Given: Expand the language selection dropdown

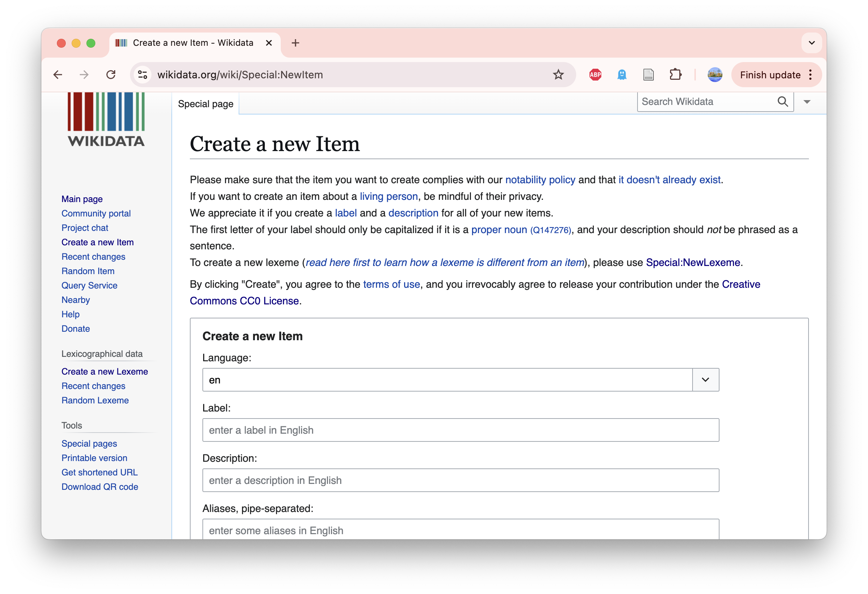Looking at the screenshot, I should (x=705, y=379).
